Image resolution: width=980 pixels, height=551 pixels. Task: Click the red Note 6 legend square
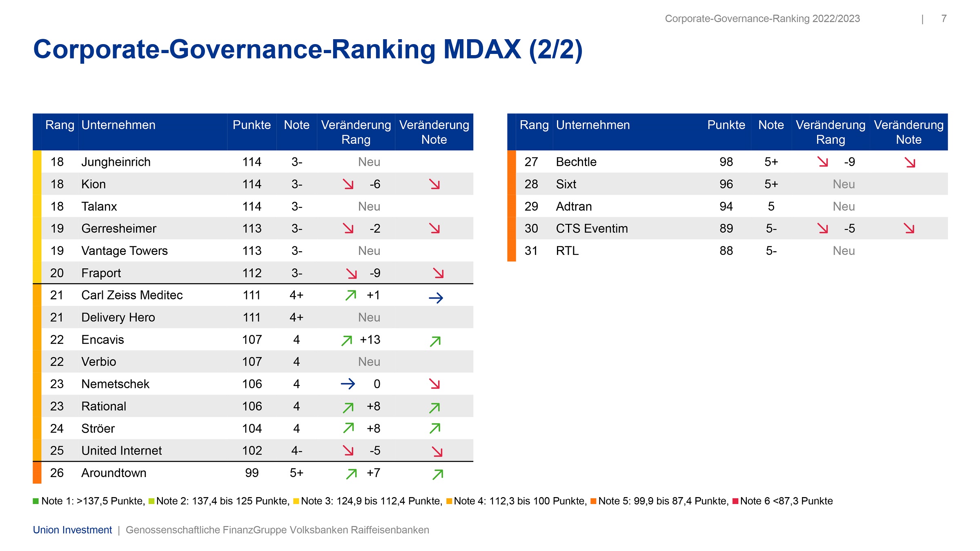point(735,501)
